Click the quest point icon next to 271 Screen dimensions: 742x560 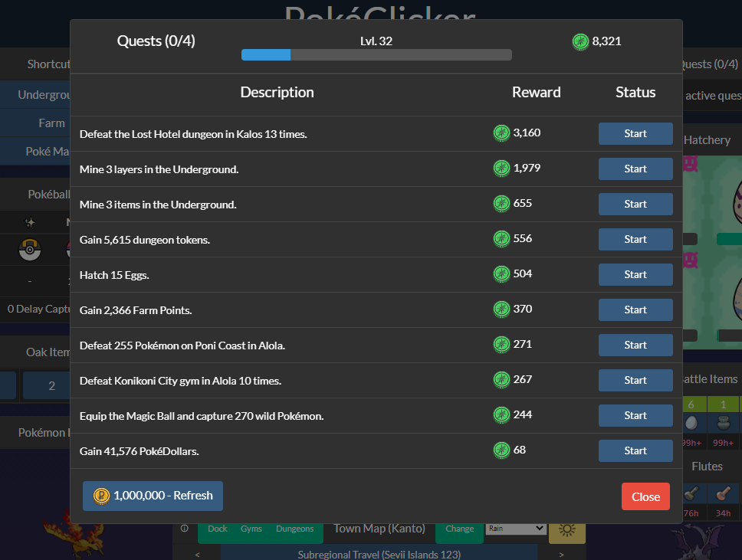(501, 344)
